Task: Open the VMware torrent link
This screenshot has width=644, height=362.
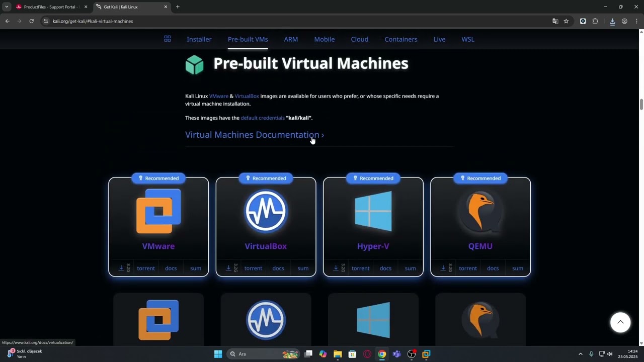Action: [146, 268]
